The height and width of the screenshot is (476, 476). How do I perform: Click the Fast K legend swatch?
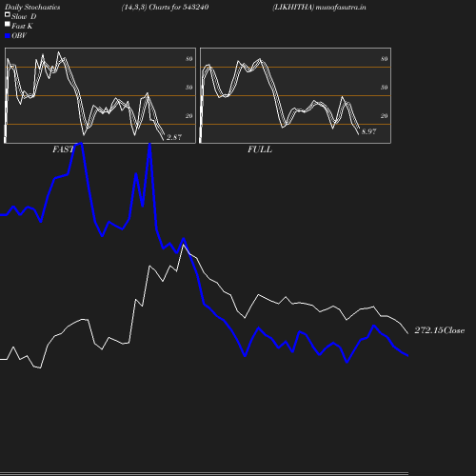click(x=8, y=24)
